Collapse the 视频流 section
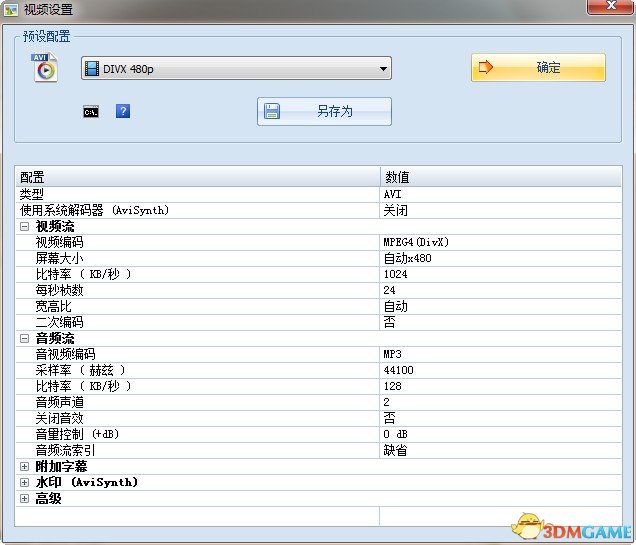The image size is (636, 545). coord(24,226)
